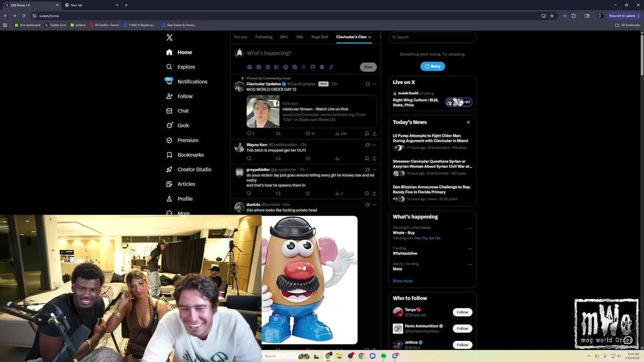Toggle italic formatting in composer
644x362 pixels.
pyautogui.click(x=331, y=67)
